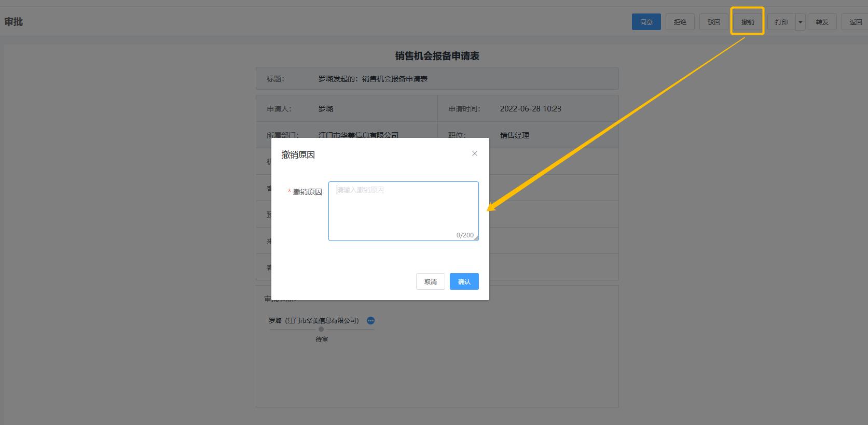Close the 撤销原因 dialog with the X
This screenshot has height=425, width=868.
tap(474, 153)
